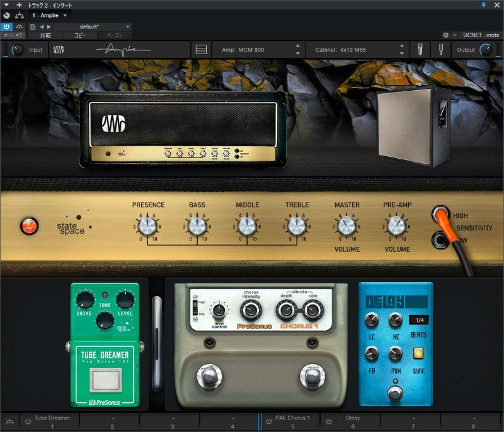Click the MIDDLE knob
The height and width of the screenshot is (432, 504).
coord(247,226)
